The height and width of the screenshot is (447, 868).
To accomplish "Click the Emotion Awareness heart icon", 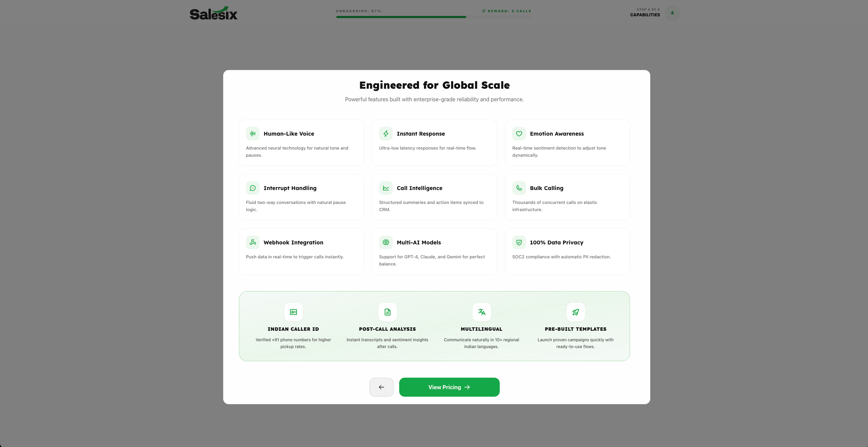I will tap(519, 133).
